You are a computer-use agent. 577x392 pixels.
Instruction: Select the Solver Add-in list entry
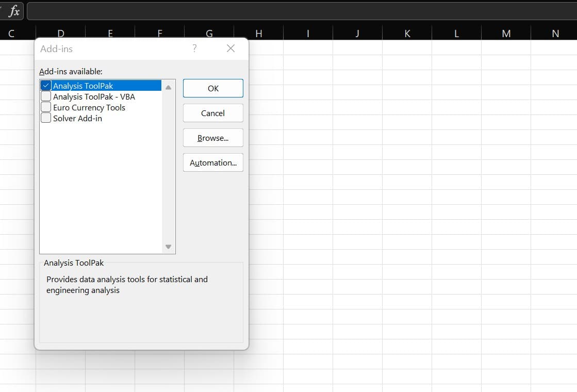(x=78, y=118)
